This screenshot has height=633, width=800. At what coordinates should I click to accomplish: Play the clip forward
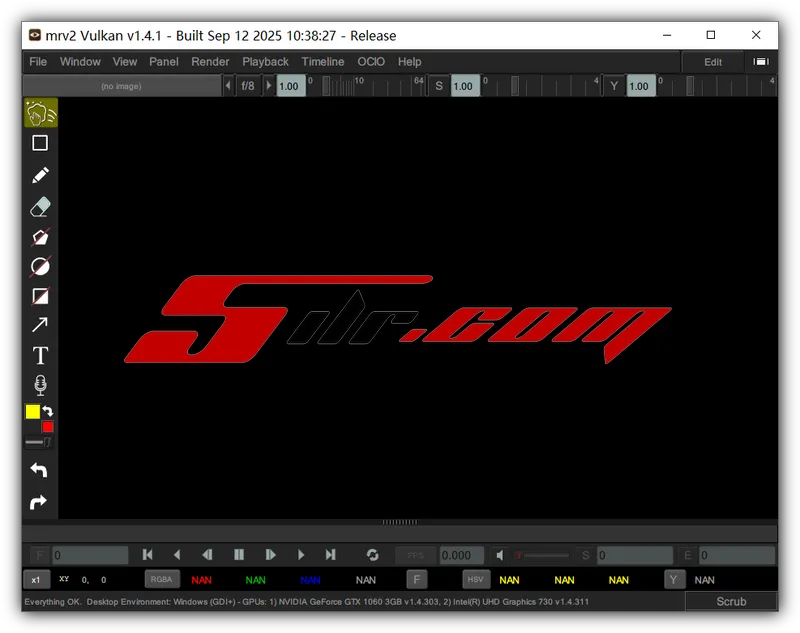301,554
